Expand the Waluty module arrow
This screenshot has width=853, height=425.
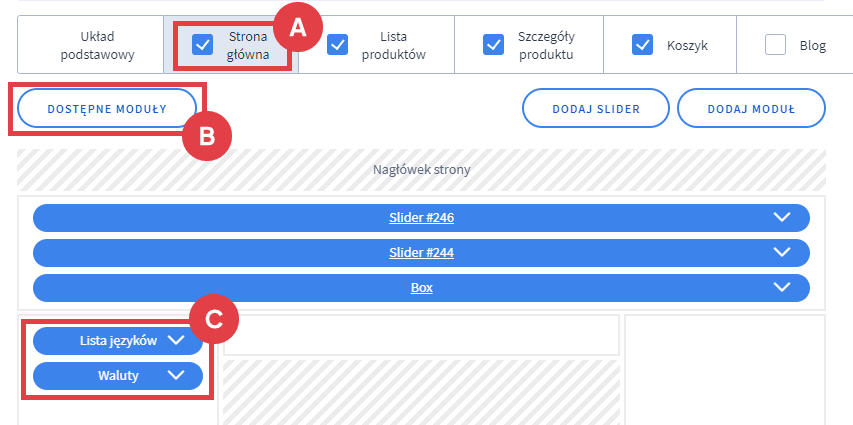pos(177,376)
